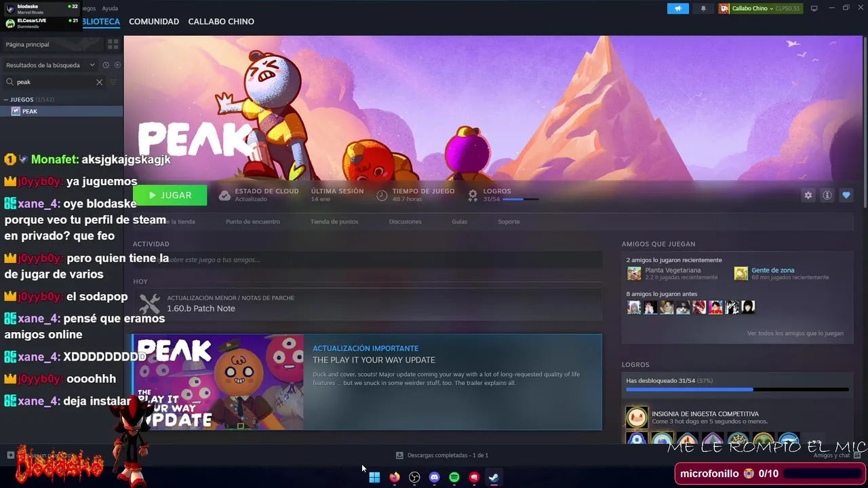Click Gente de zona's avatar

[741, 273]
